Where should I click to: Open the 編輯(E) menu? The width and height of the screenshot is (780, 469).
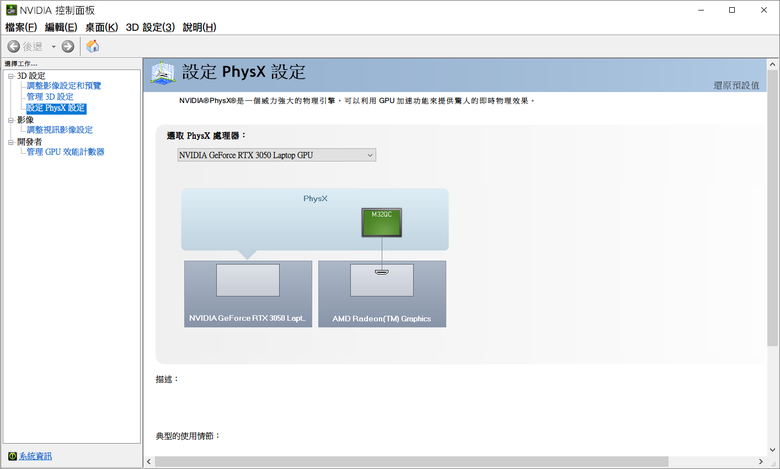61,27
